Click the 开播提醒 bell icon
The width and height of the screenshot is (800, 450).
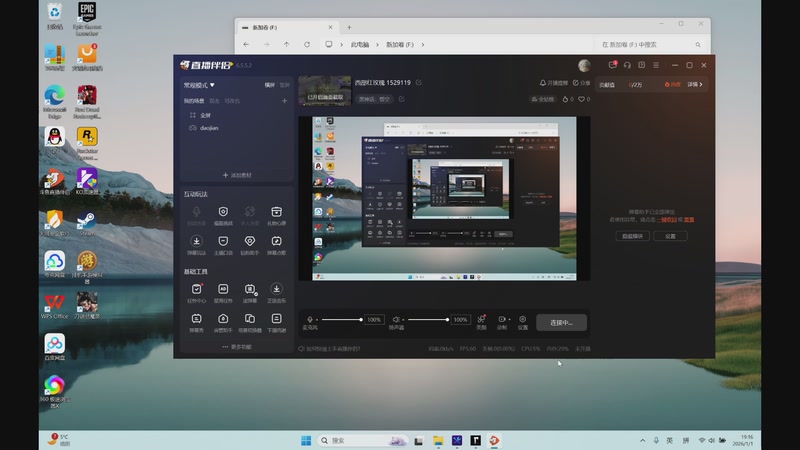pos(542,83)
